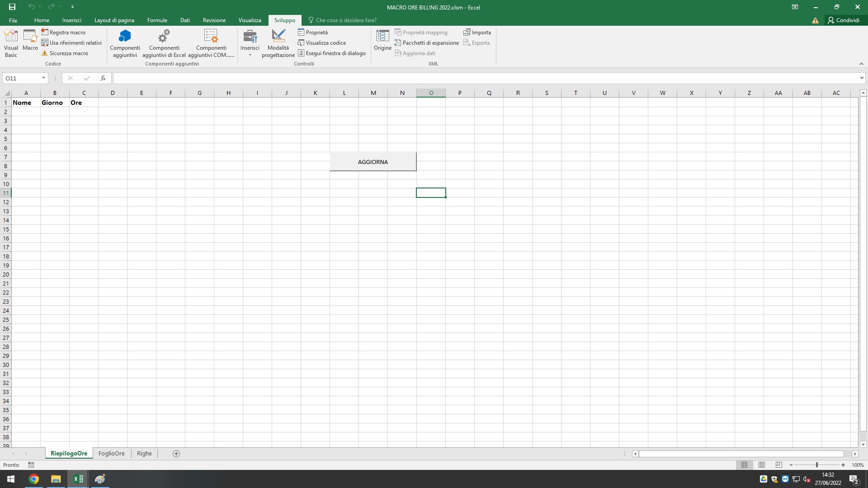Add a new sheet
This screenshot has width=868, height=488.
[x=176, y=454]
